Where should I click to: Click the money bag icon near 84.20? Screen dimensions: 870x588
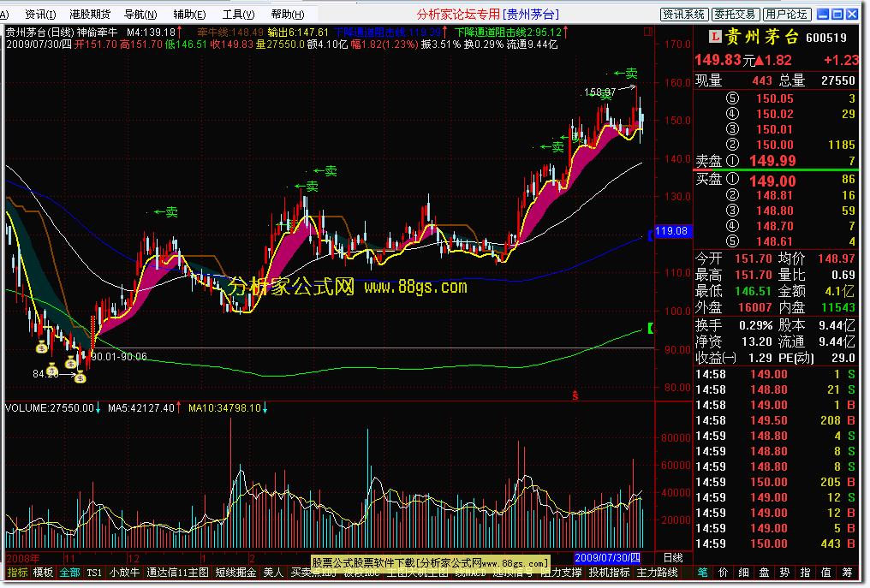pyautogui.click(x=80, y=377)
